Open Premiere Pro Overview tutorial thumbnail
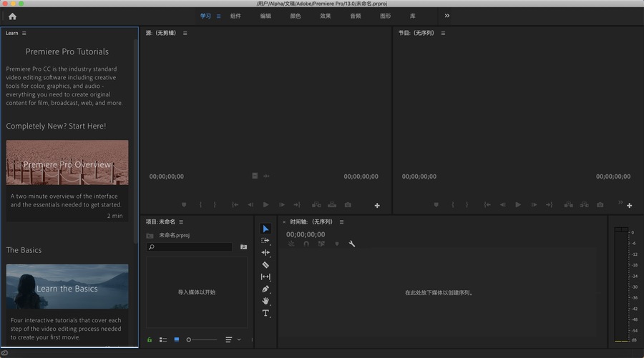Image resolution: width=644 pixels, height=358 pixels. [67, 163]
